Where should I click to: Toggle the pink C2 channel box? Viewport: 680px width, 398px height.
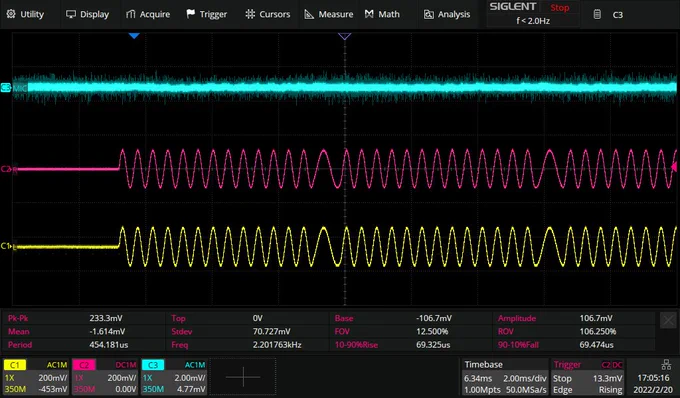coord(105,377)
